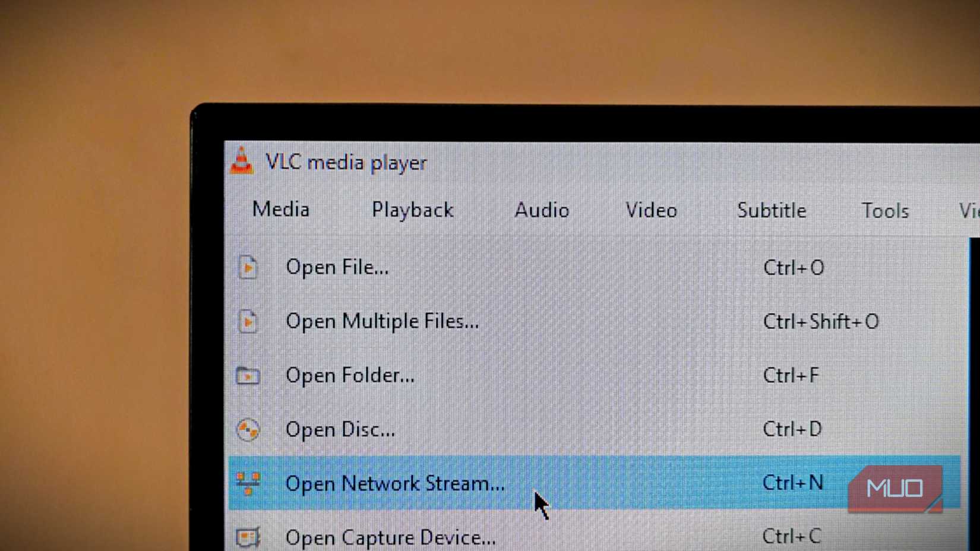Choose Open File... menu entry
980x551 pixels.
(594, 268)
